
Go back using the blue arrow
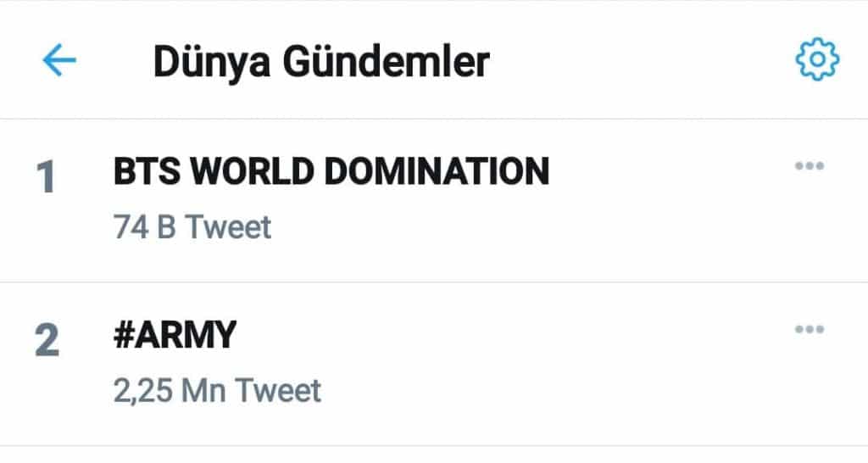click(x=58, y=61)
